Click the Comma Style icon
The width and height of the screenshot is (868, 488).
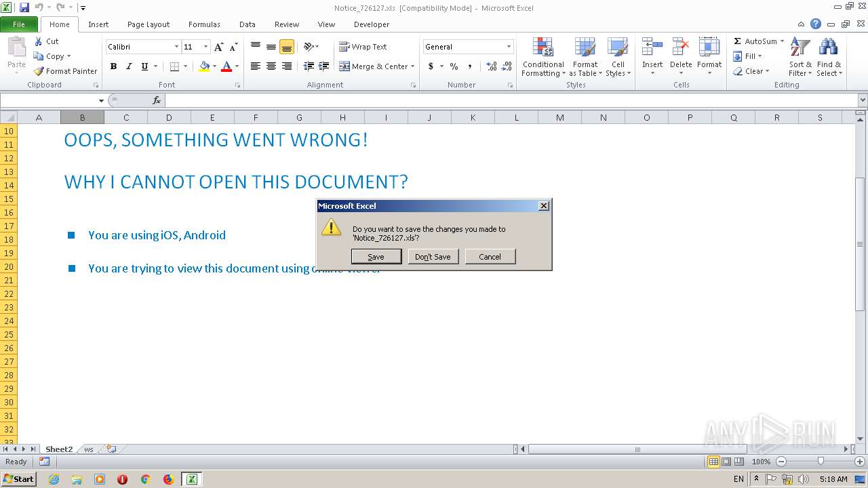pyautogui.click(x=469, y=66)
